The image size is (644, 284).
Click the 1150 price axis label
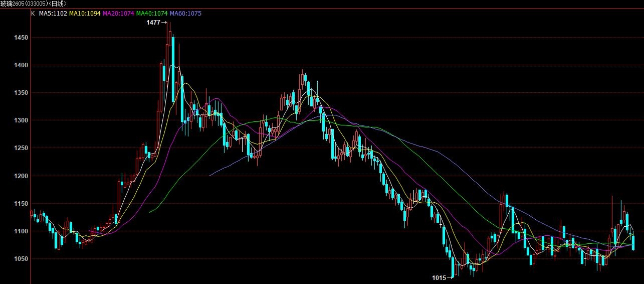(15, 204)
